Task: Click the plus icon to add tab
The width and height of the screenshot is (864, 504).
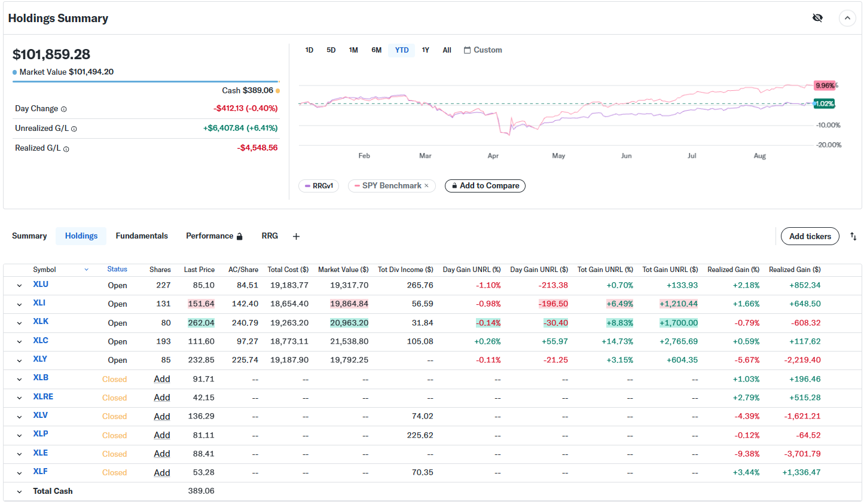Action: [296, 237]
